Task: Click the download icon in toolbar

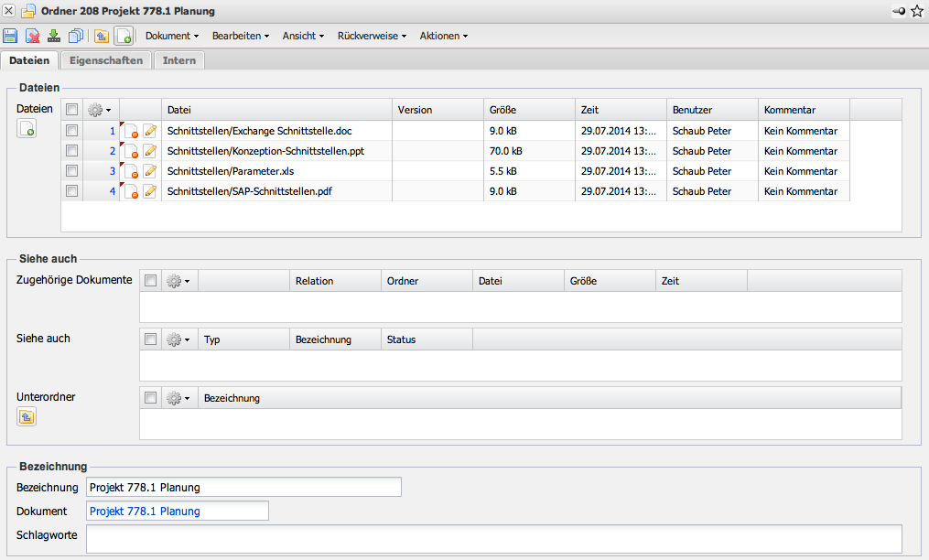Action: [x=54, y=36]
